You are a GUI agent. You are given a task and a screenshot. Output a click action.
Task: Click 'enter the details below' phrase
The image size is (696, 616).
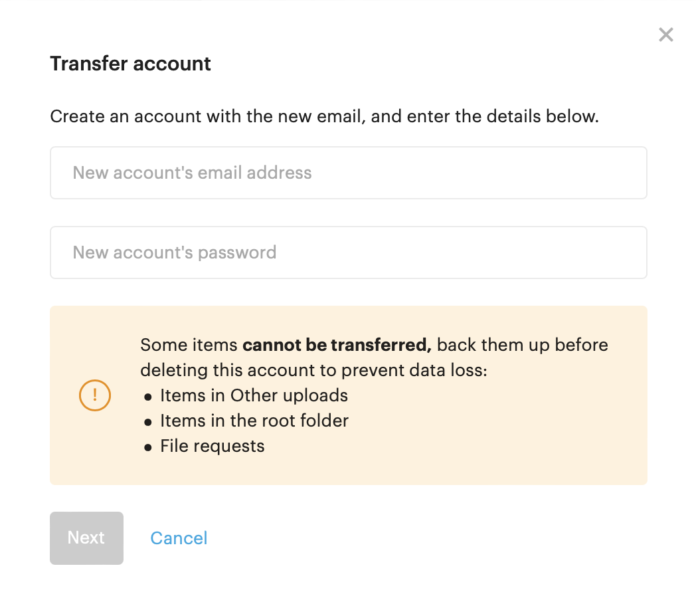[x=503, y=116]
